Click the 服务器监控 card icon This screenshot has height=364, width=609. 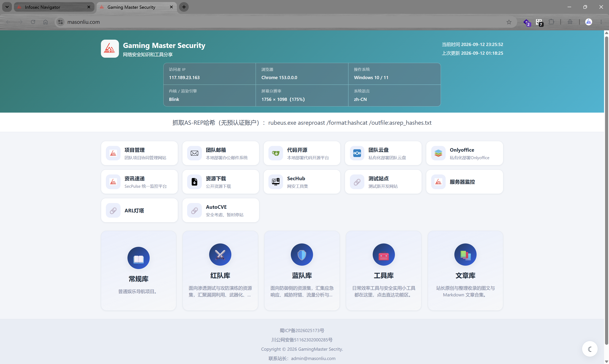(438, 182)
